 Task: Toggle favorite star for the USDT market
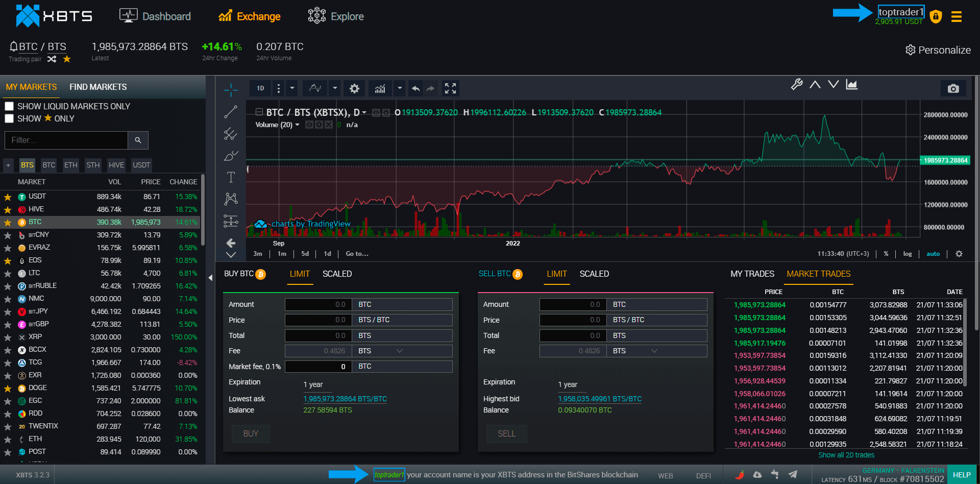pyautogui.click(x=8, y=197)
